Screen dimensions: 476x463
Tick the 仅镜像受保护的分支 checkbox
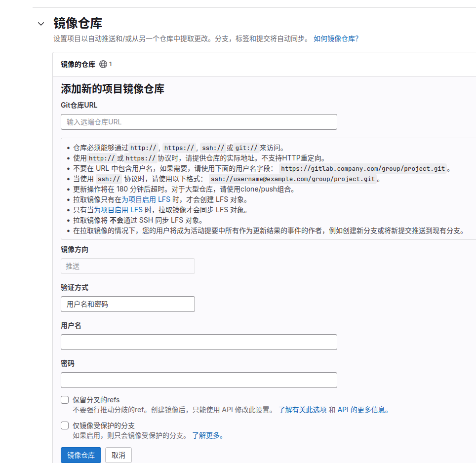tap(65, 425)
